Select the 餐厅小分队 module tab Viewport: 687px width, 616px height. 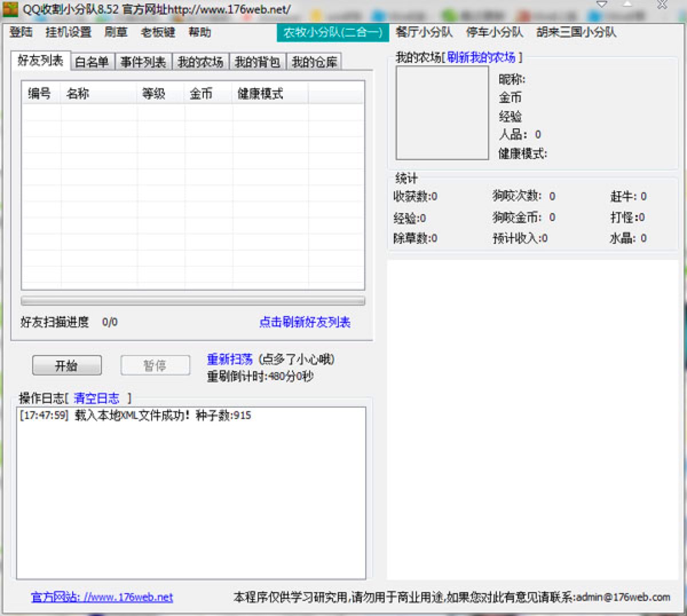tap(425, 33)
